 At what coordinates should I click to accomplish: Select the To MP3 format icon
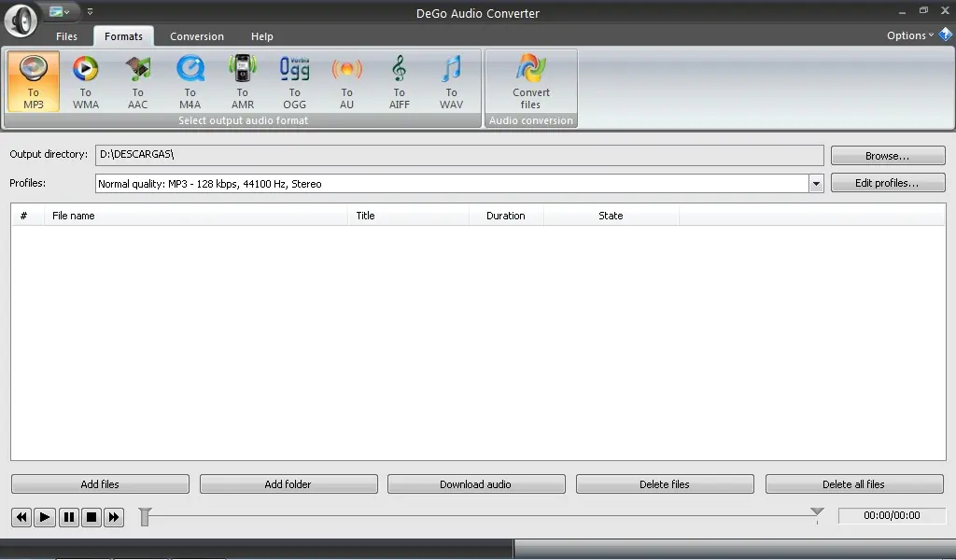[33, 81]
